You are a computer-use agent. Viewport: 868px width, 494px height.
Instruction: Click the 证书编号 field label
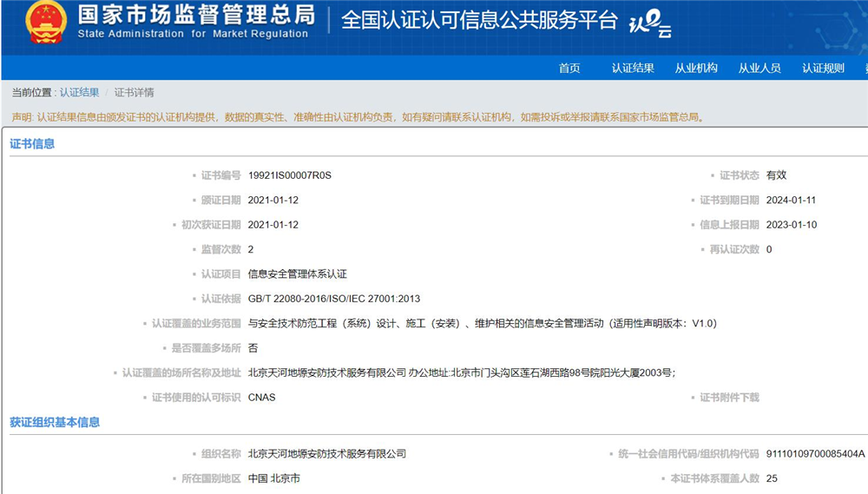(220, 175)
